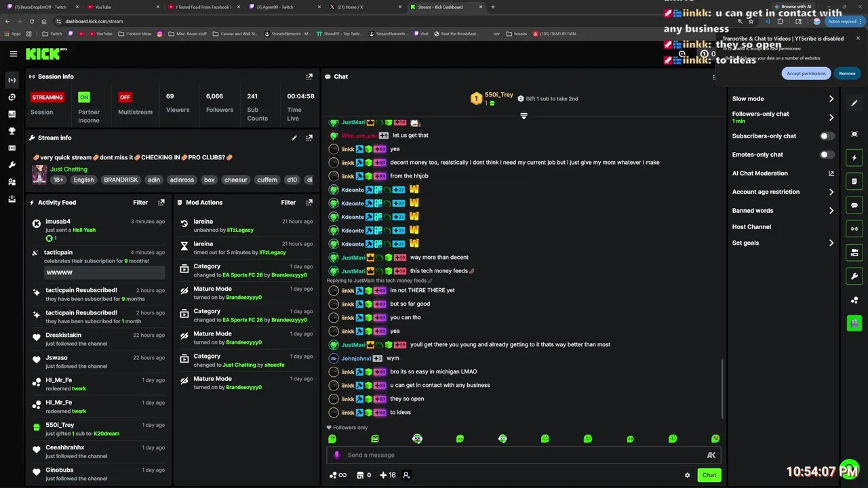The width and height of the screenshot is (868, 488).
Task: Open the hamburger menu beside Kick logo
Action: (13, 54)
